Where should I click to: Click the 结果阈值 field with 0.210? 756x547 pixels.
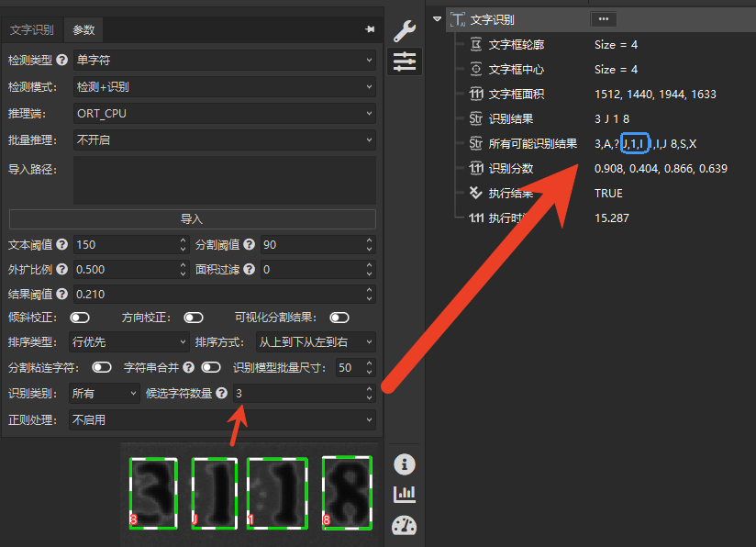224,294
